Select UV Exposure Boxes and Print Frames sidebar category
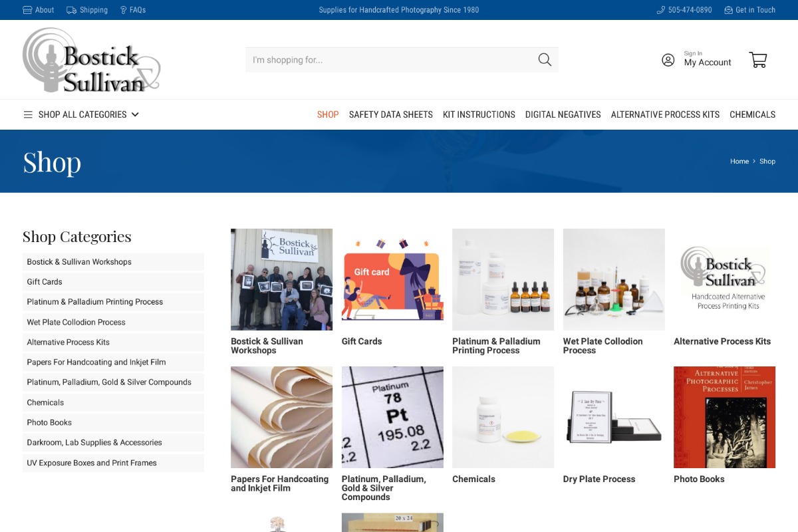Image resolution: width=798 pixels, height=532 pixels. pos(113,463)
